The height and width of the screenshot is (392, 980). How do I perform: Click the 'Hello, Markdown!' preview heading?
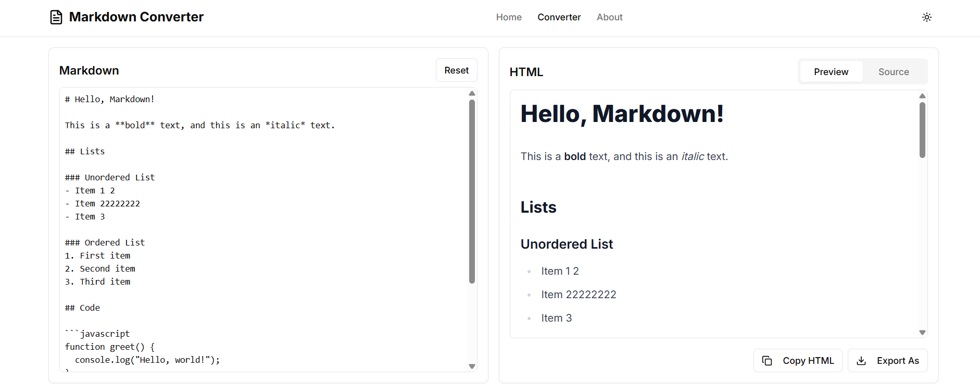click(622, 114)
